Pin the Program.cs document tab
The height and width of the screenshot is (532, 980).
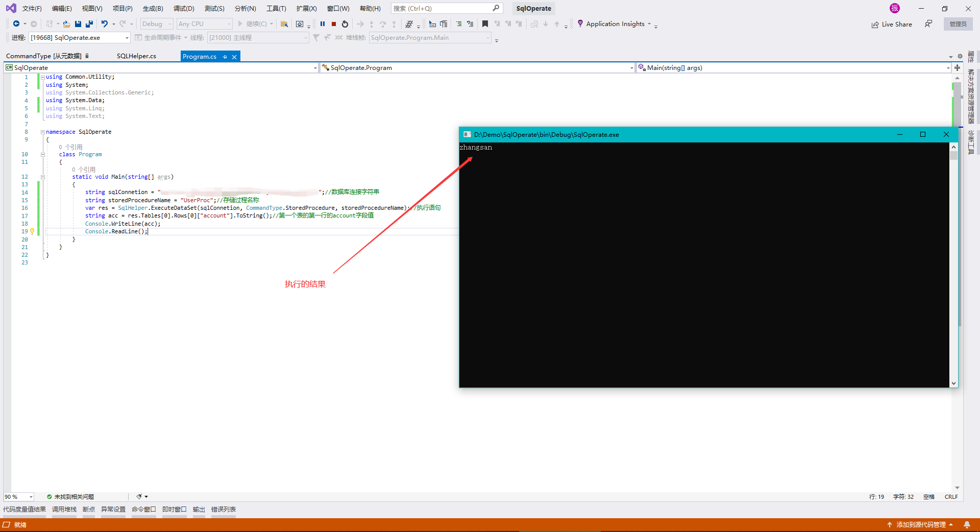point(224,56)
